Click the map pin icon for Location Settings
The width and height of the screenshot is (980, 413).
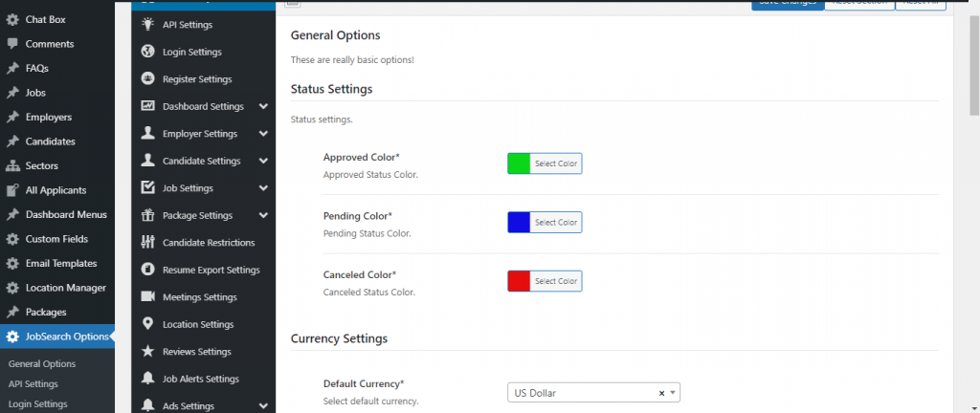(x=148, y=324)
